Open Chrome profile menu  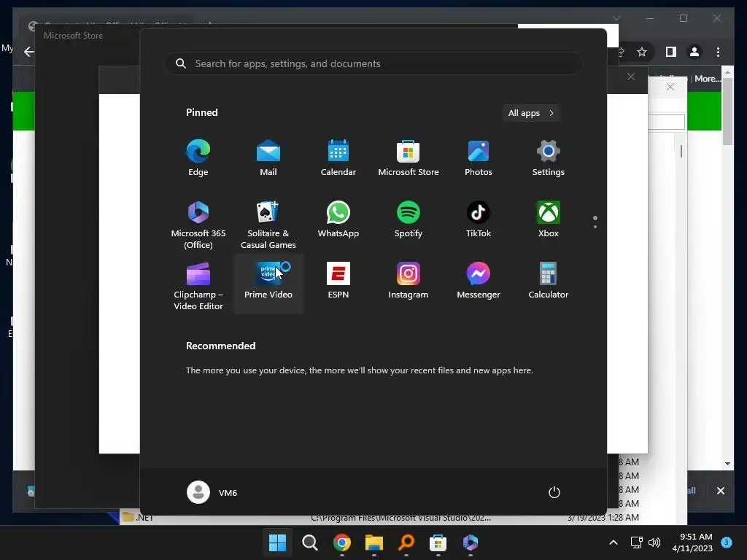694,52
